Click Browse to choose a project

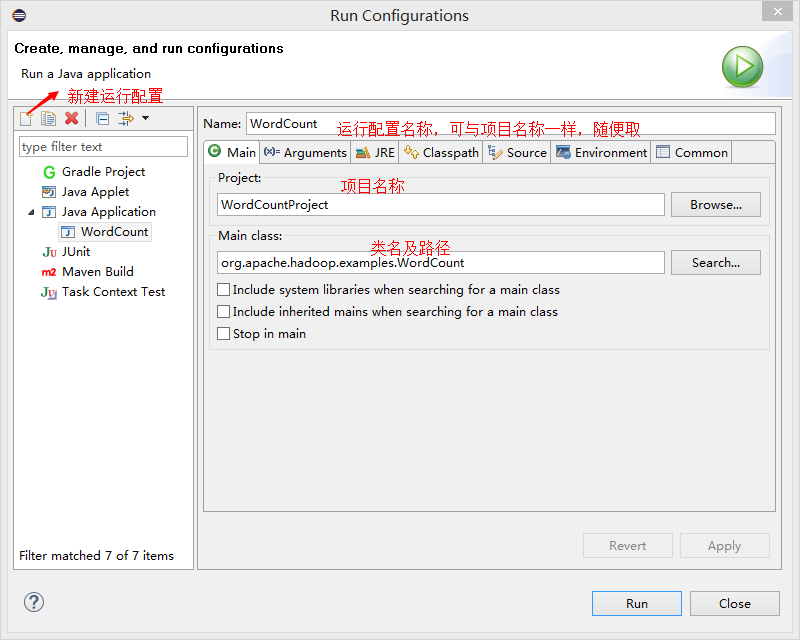tap(716, 205)
